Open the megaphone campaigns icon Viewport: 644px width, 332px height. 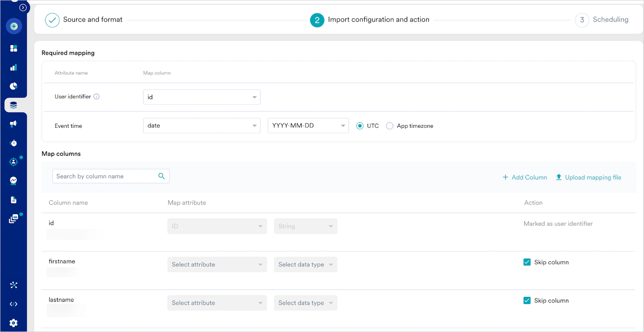click(x=14, y=124)
